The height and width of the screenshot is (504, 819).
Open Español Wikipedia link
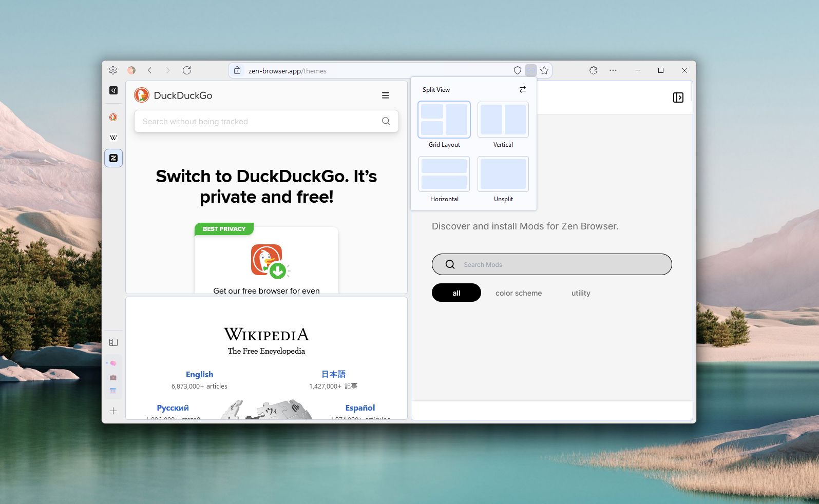coord(360,408)
